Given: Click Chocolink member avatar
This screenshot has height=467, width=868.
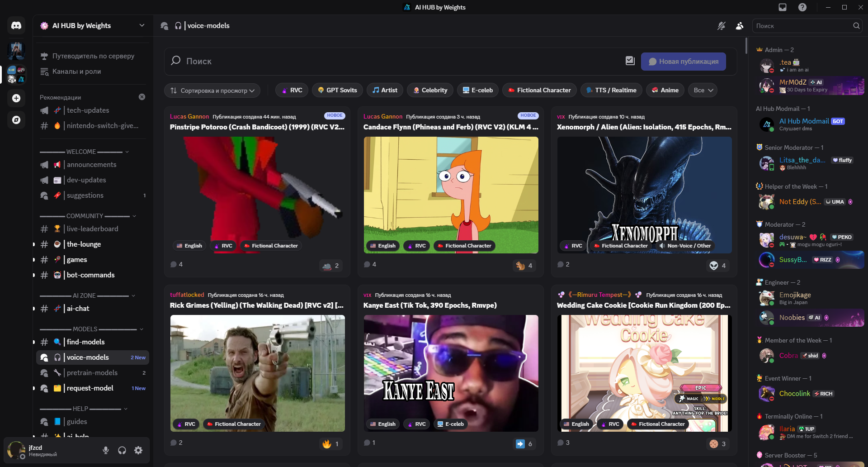Looking at the screenshot, I should (767, 394).
